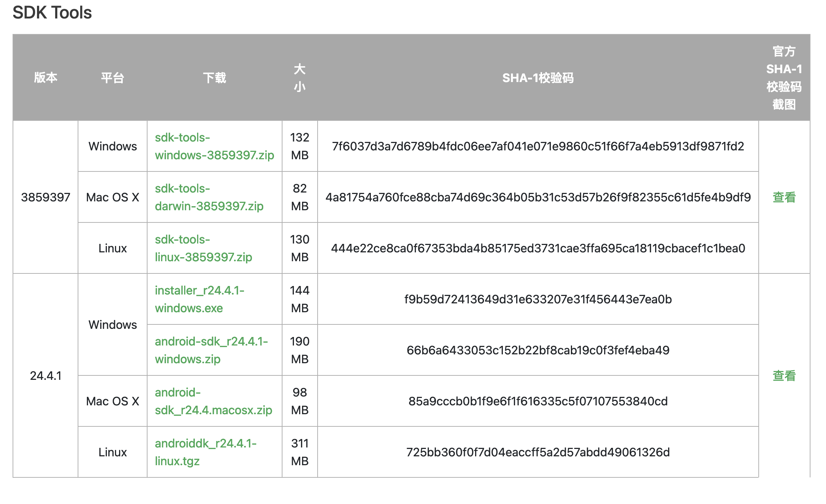The height and width of the screenshot is (504, 826).
Task: Select checksum 725bb360f0f7d04eaccff5a2d57abdd49061326d
Action: click(538, 452)
